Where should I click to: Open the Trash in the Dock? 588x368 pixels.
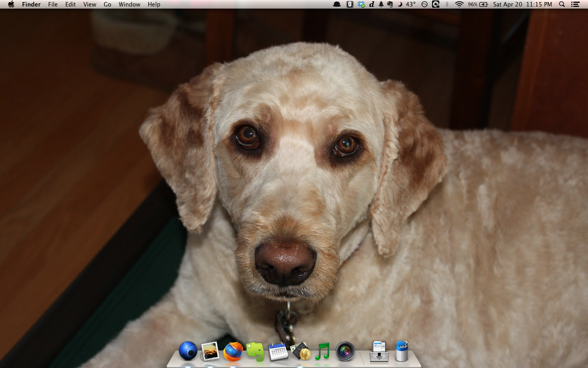401,351
